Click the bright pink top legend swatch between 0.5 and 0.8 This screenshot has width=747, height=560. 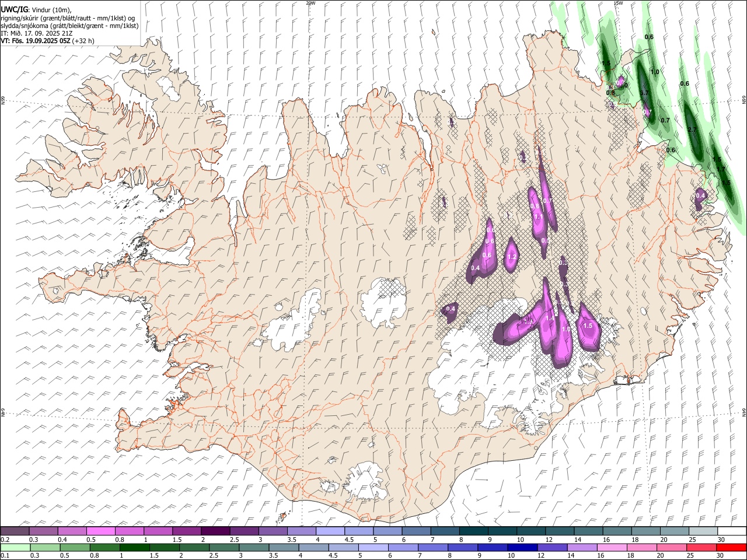tap(101, 531)
